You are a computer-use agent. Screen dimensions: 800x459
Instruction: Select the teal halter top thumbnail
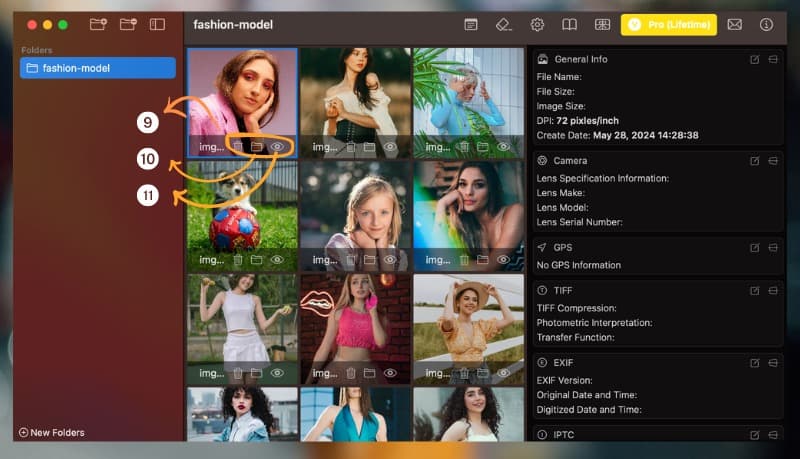[356, 414]
